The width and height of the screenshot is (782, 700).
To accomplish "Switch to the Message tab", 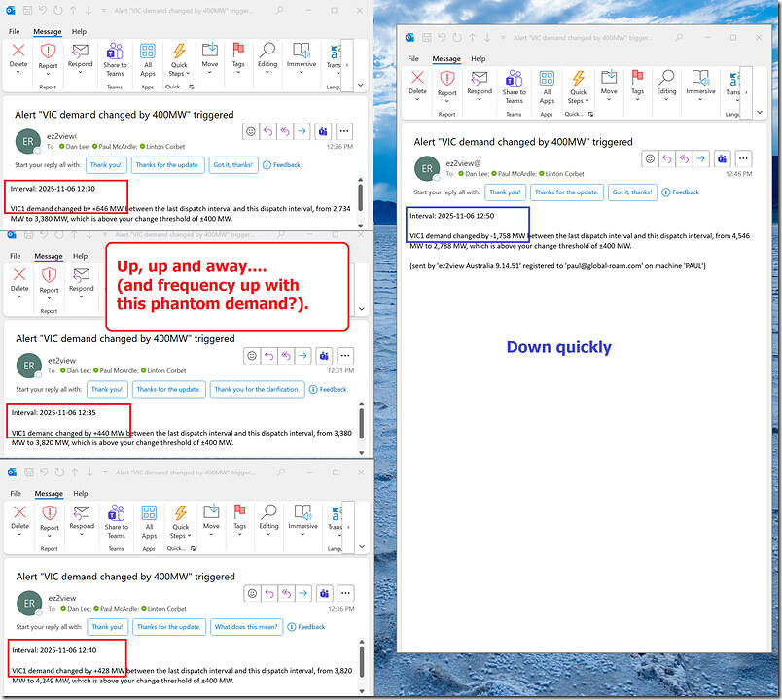I will 47,31.
